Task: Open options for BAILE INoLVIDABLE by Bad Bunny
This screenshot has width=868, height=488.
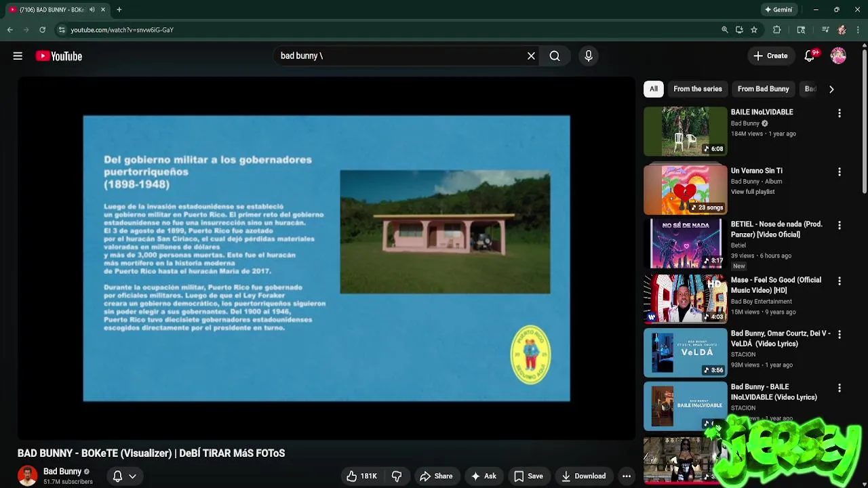Action: (x=840, y=114)
